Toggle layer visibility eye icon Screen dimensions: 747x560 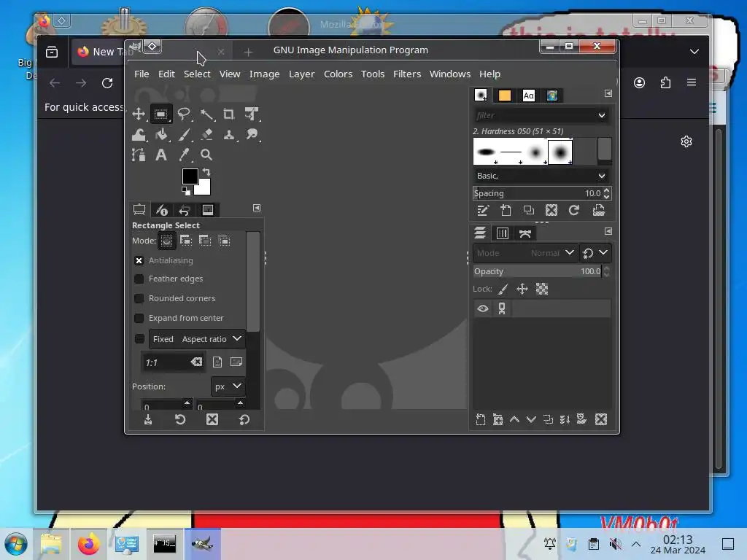click(483, 308)
